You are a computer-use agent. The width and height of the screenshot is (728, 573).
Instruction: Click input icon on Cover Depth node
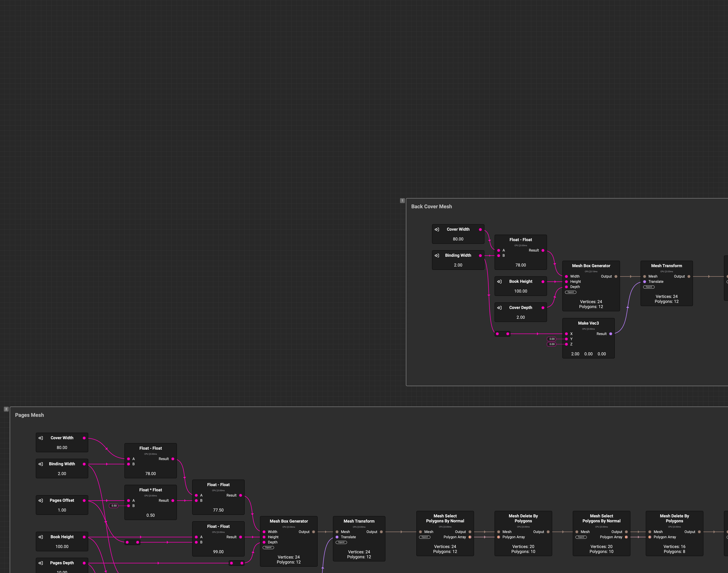(x=499, y=308)
